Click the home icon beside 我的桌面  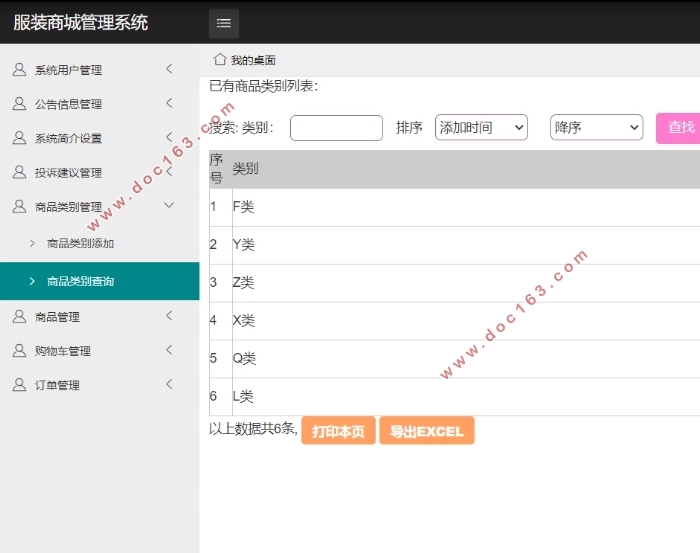coord(220,59)
